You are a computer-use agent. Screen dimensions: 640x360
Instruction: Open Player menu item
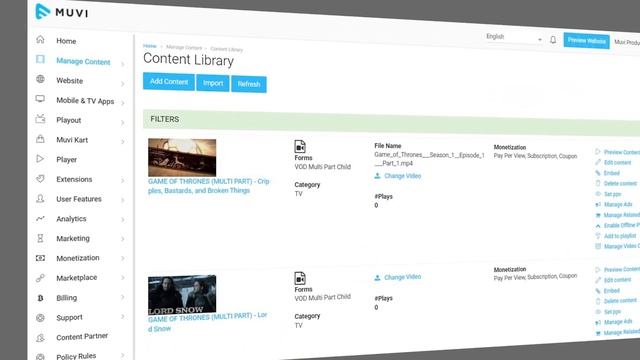coord(67,160)
